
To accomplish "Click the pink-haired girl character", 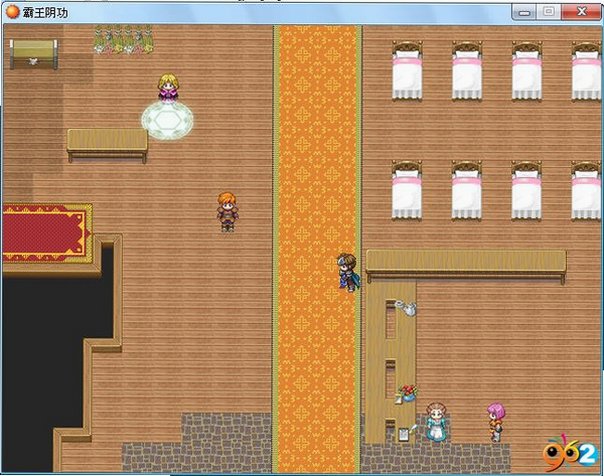I will coord(496,422).
